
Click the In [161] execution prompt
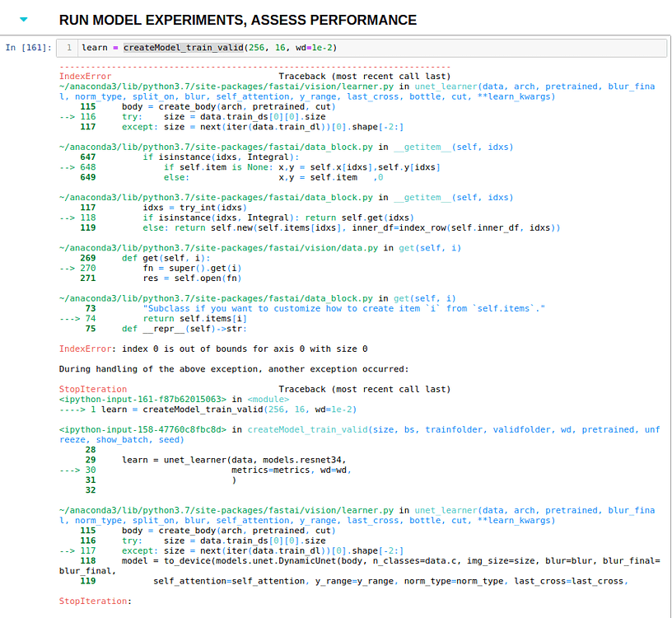29,47
